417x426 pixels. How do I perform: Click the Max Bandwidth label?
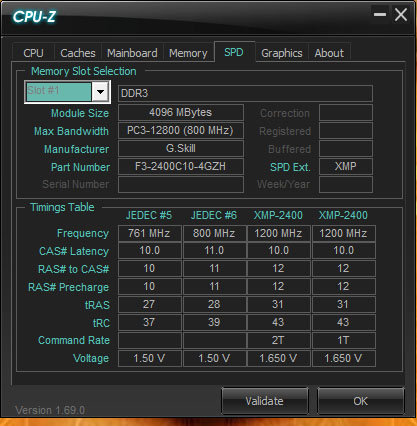[x=71, y=131]
